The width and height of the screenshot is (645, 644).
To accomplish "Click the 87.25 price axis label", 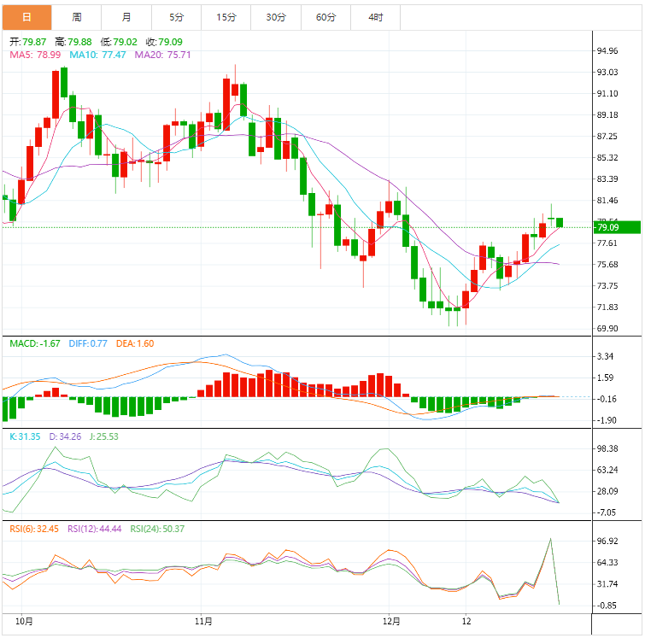I will click(607, 137).
